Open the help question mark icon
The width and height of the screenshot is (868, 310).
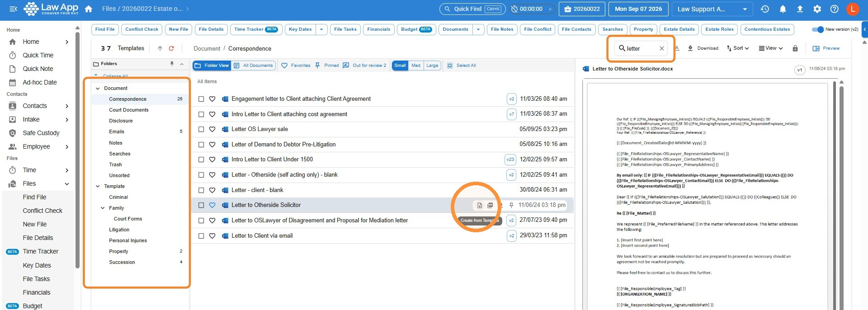[x=835, y=9]
